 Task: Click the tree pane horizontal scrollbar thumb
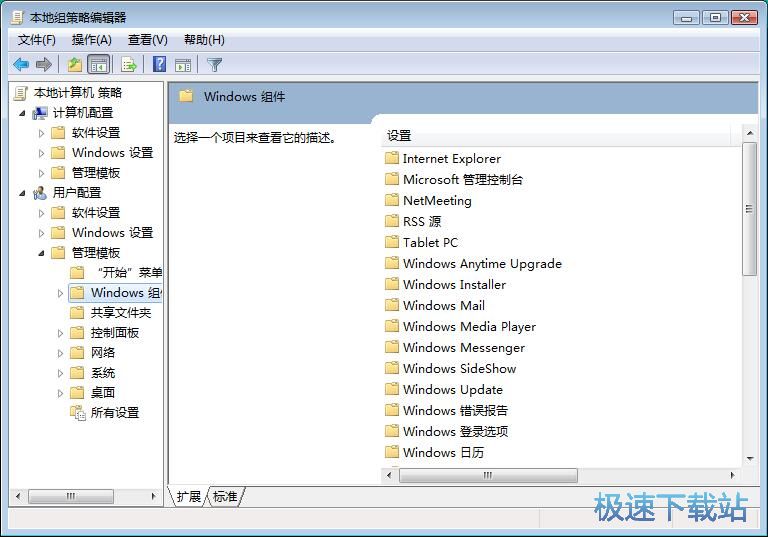pyautogui.click(x=71, y=496)
